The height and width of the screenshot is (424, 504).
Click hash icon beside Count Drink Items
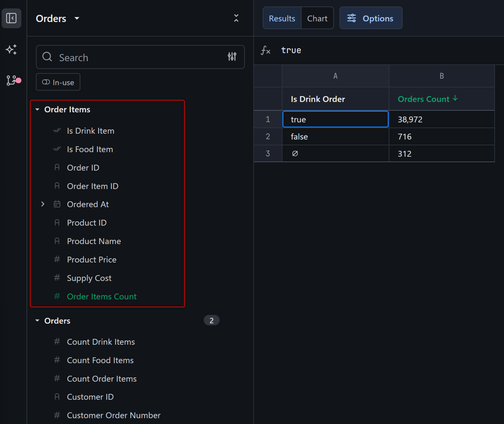coord(57,341)
